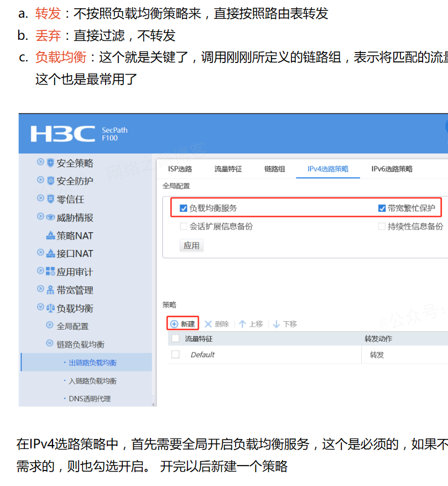Tick the select-all checkbox in table header
The width and height of the screenshot is (448, 486).
(175, 338)
